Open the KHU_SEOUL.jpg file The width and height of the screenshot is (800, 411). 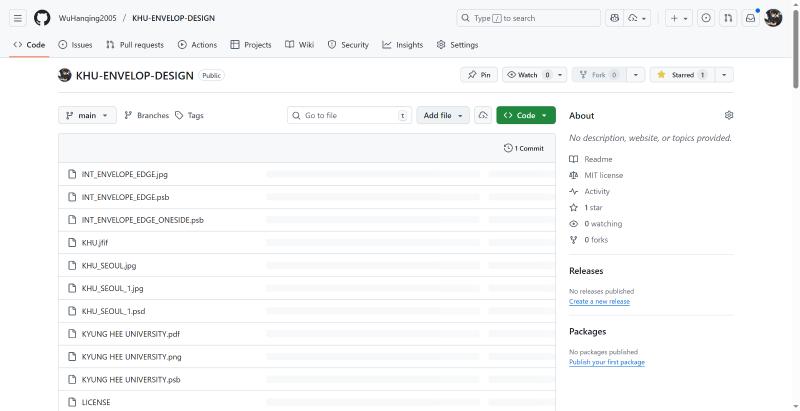point(109,265)
